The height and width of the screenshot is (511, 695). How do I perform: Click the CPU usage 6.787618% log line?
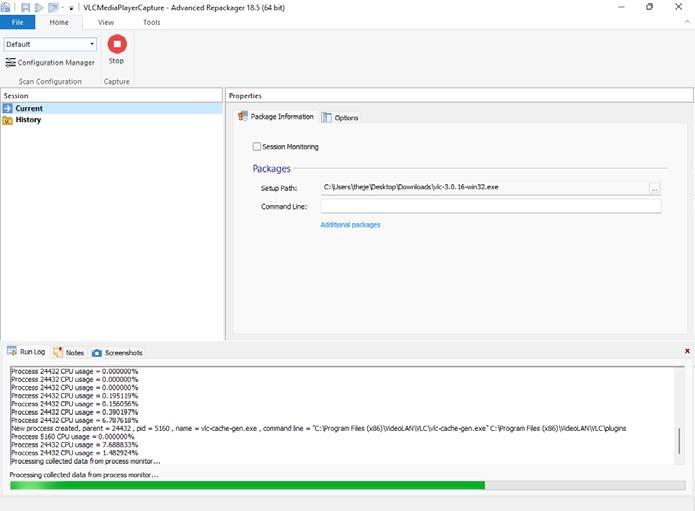point(74,420)
